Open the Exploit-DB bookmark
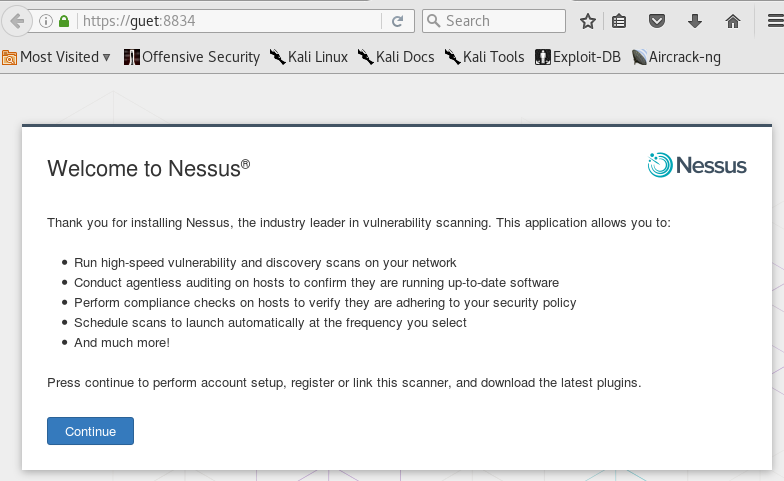 (x=578, y=57)
